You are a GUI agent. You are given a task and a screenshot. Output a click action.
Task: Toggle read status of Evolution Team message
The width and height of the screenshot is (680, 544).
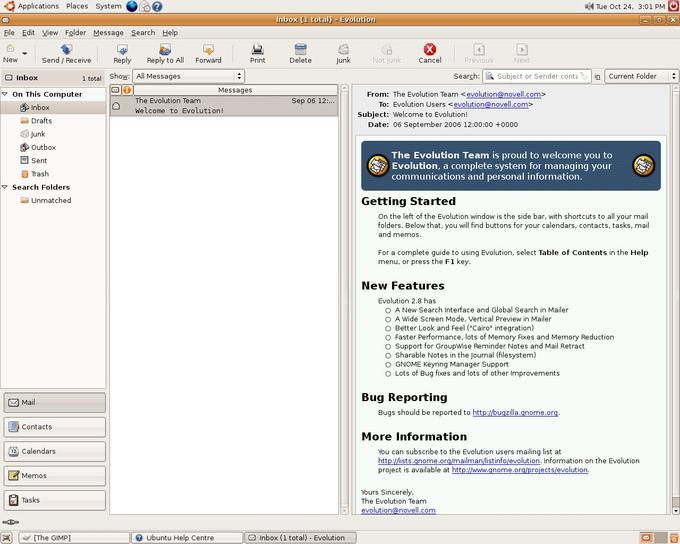click(116, 106)
